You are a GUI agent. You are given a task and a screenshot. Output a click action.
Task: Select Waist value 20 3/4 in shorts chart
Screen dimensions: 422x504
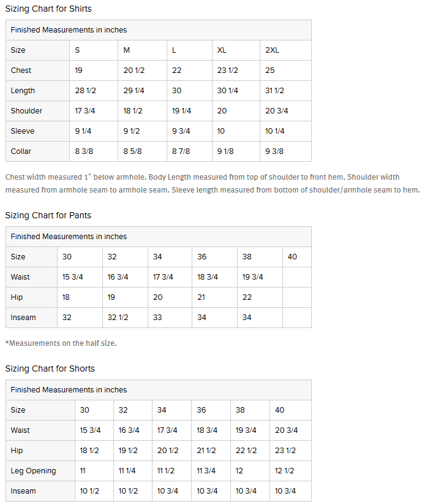click(x=287, y=430)
